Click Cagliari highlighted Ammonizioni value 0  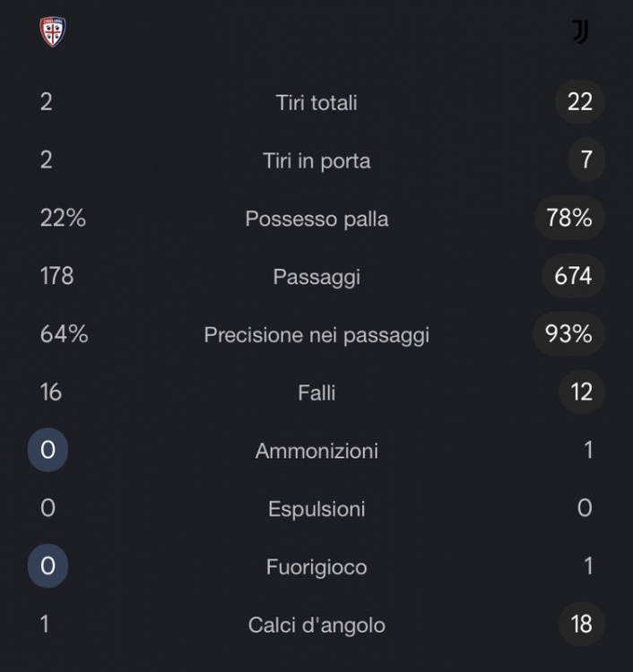point(48,450)
